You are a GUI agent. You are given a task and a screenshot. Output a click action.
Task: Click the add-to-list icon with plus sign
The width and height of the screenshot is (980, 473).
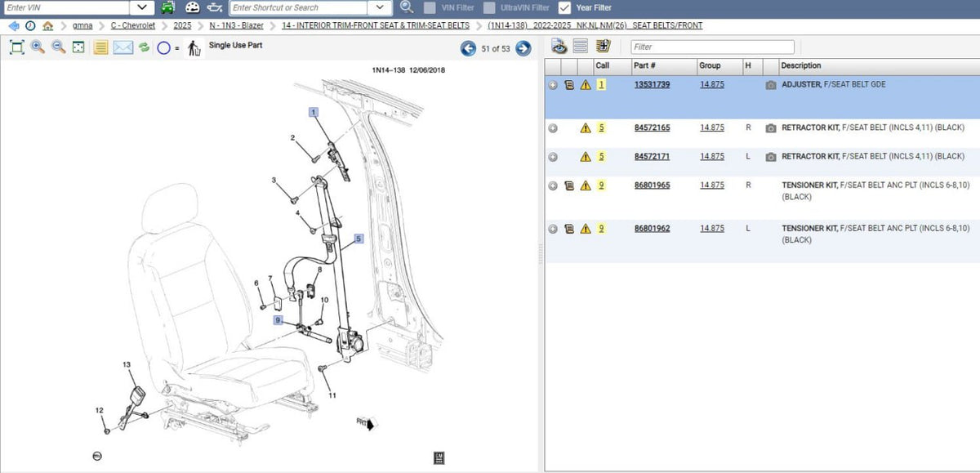[603, 46]
